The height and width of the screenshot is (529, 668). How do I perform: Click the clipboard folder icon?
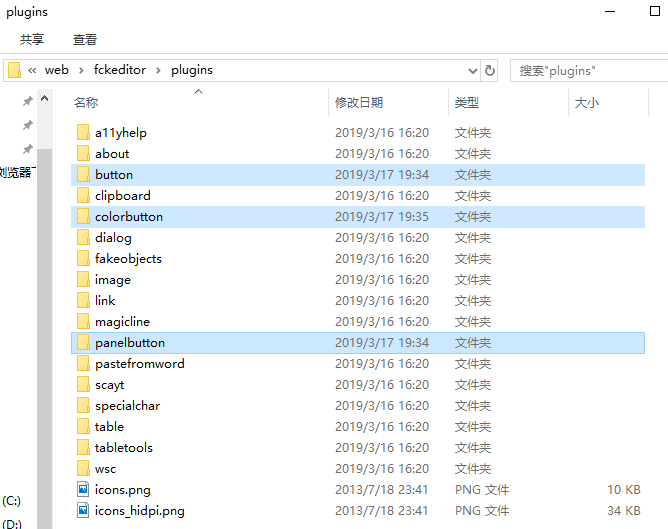[x=83, y=196]
